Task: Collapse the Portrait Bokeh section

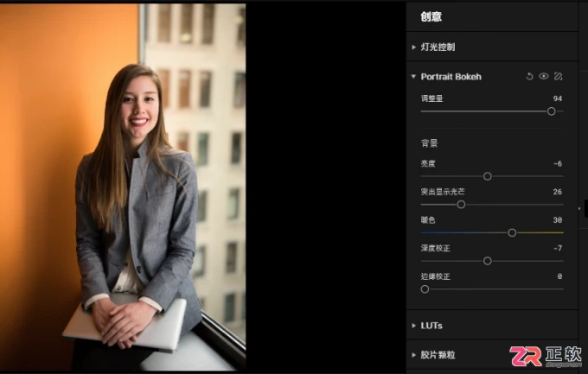Action: pos(413,77)
